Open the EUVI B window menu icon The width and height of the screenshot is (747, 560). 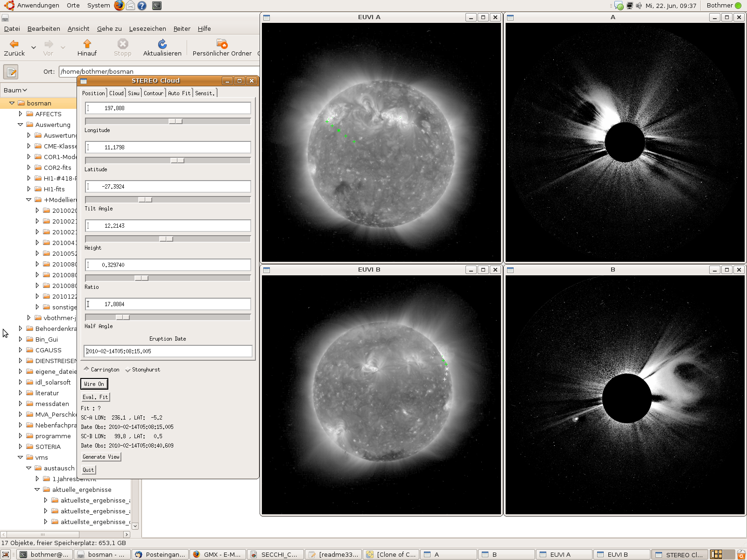click(x=267, y=270)
